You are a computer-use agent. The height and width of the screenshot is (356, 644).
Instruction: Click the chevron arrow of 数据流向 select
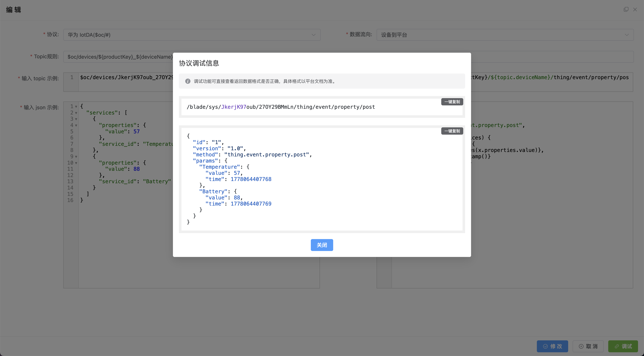[x=627, y=35]
